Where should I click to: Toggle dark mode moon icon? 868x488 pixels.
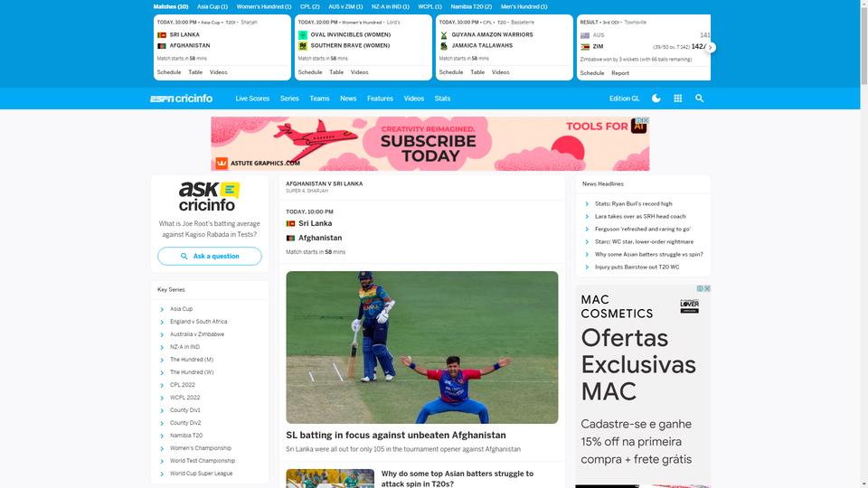click(x=656, y=99)
